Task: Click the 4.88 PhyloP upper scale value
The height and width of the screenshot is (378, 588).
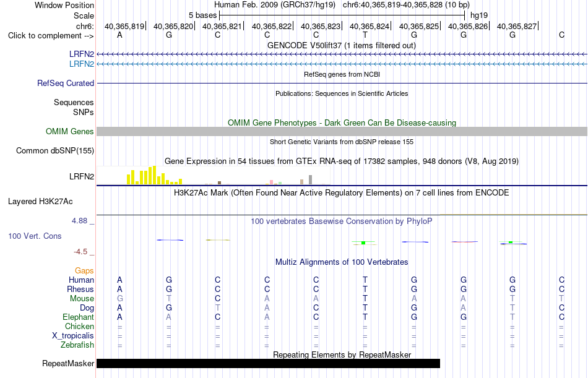Action: click(79, 221)
